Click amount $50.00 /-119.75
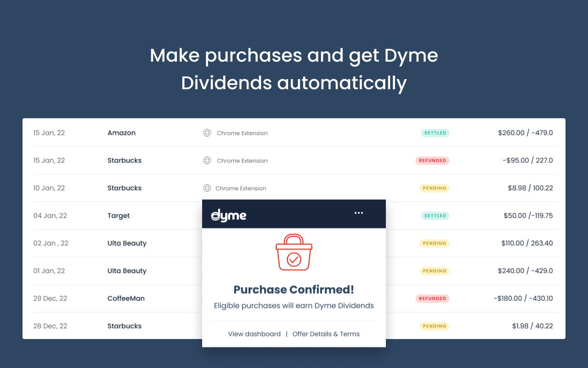588x368 pixels. (528, 216)
